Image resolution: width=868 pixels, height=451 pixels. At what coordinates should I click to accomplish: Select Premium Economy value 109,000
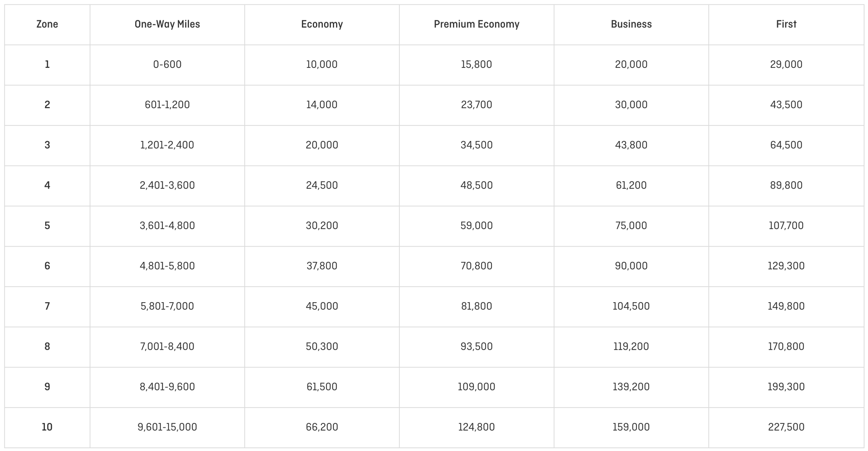[476, 387]
